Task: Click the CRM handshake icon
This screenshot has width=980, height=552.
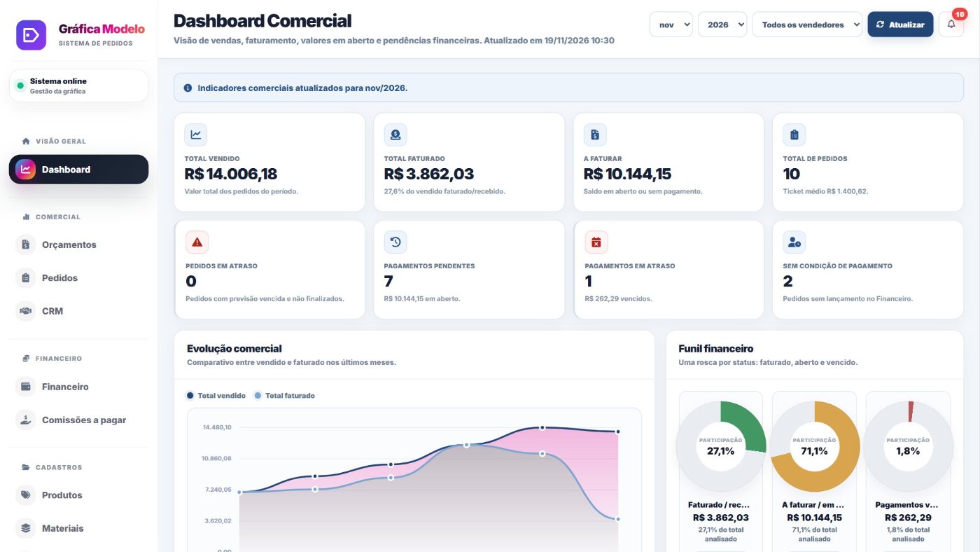Action: point(26,311)
